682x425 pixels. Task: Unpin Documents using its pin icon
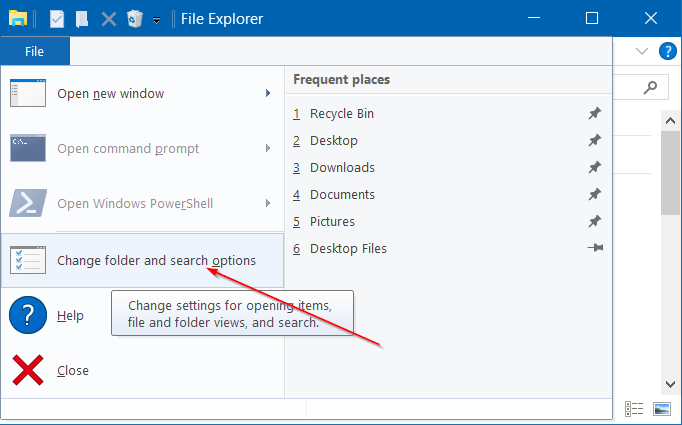click(595, 194)
